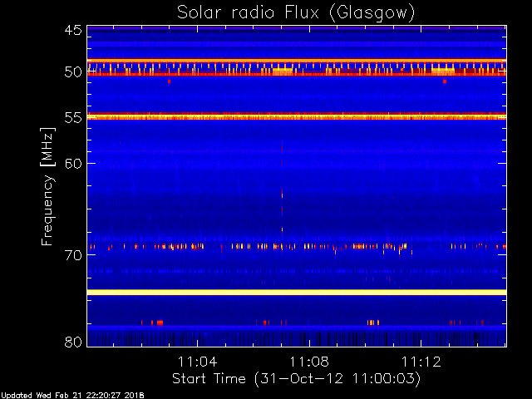Click the "50" frequency tick label
Viewport: 532px width, 399px height.
[73, 72]
